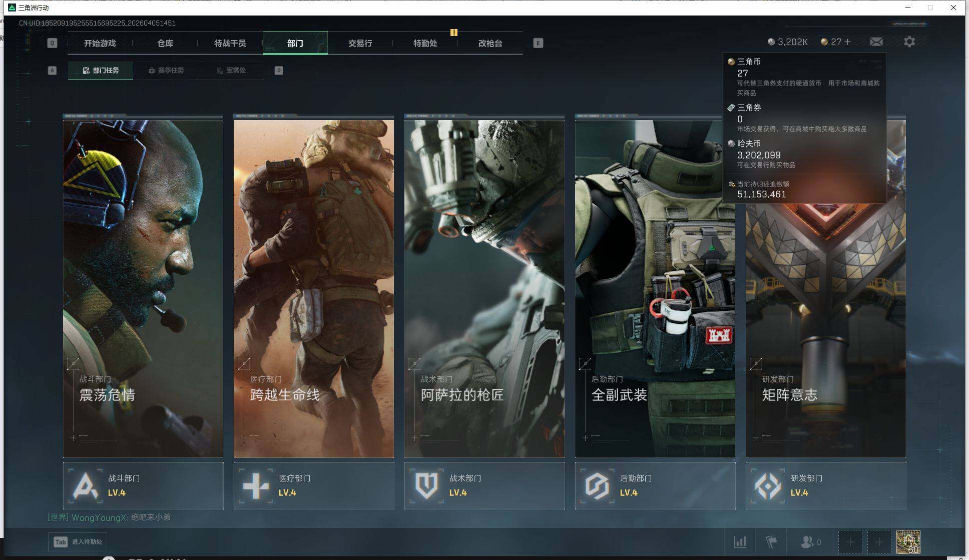Click the second empty squad slot plus
This screenshot has width=969, height=560.
879,542
